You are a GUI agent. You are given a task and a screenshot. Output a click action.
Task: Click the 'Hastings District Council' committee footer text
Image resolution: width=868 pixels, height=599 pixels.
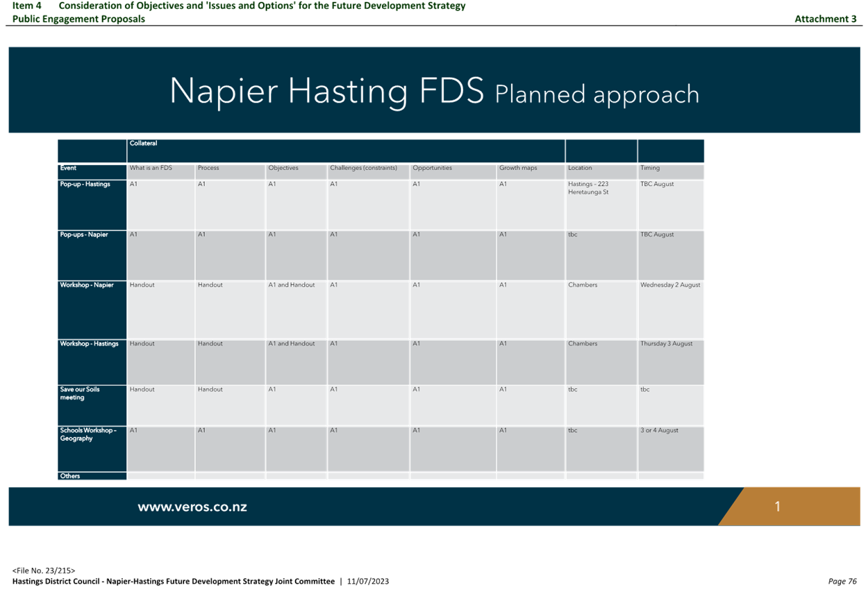[x=174, y=582]
